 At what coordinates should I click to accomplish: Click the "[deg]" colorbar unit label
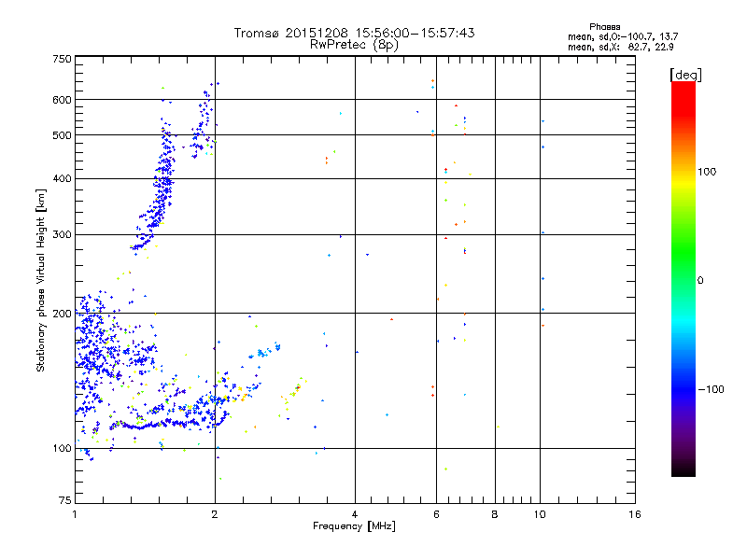tap(685, 75)
